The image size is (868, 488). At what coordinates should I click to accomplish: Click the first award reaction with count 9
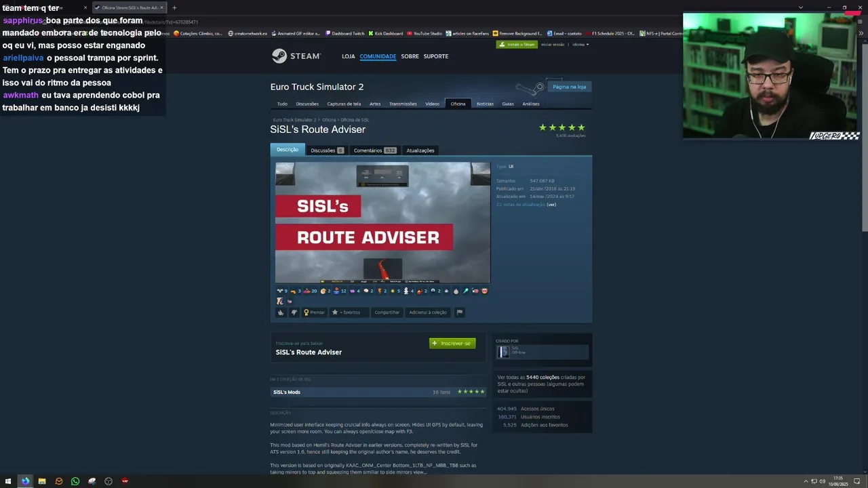coord(282,291)
